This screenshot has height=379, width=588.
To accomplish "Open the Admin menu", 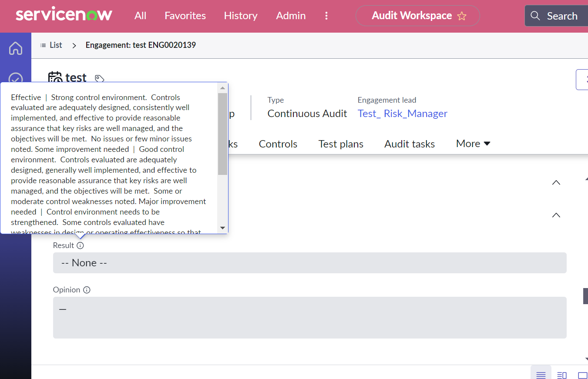I will point(291,16).
